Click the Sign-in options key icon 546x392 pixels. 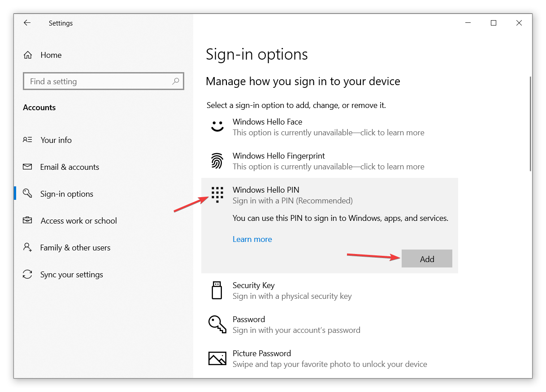pyautogui.click(x=27, y=193)
